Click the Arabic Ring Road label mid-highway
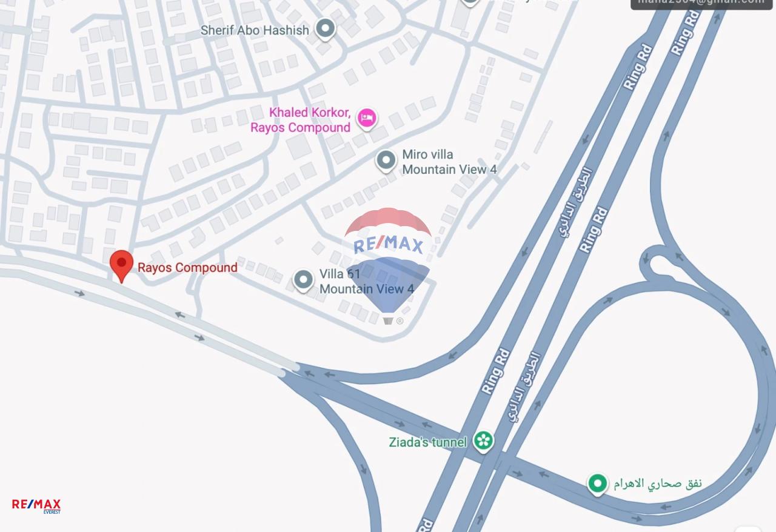Image resolution: width=776 pixels, height=532 pixels. coord(575,202)
